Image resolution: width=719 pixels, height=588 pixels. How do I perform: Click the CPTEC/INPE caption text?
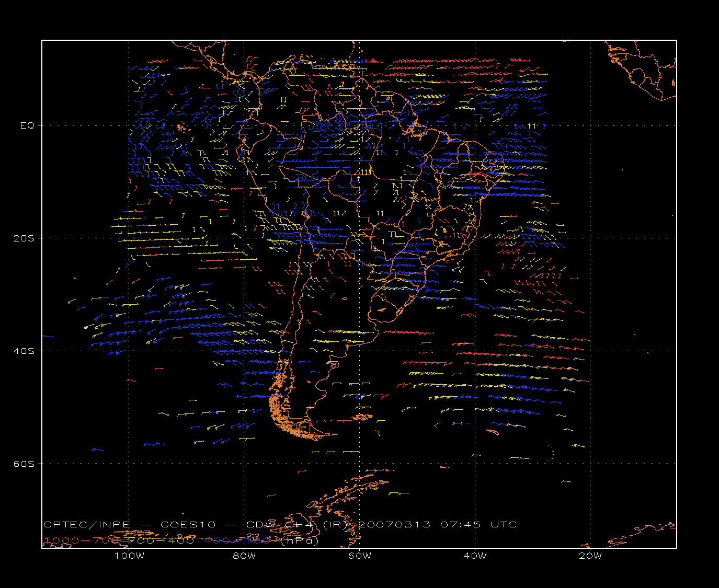pyautogui.click(x=87, y=525)
